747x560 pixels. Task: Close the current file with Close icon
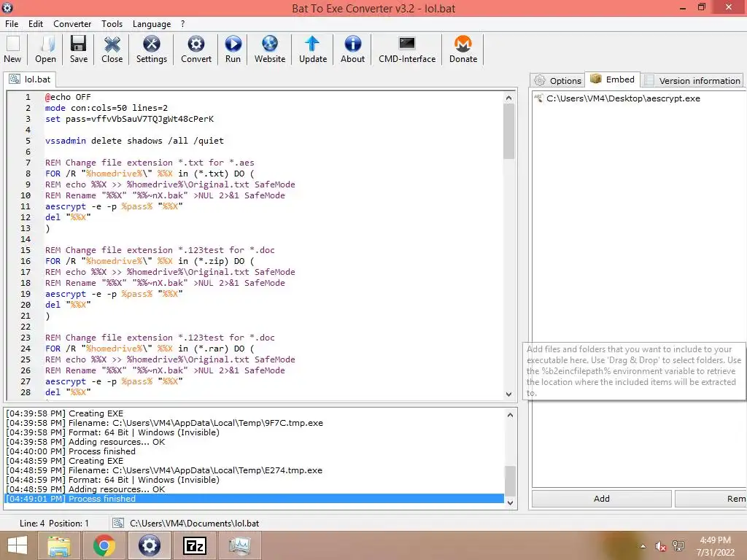point(112,50)
